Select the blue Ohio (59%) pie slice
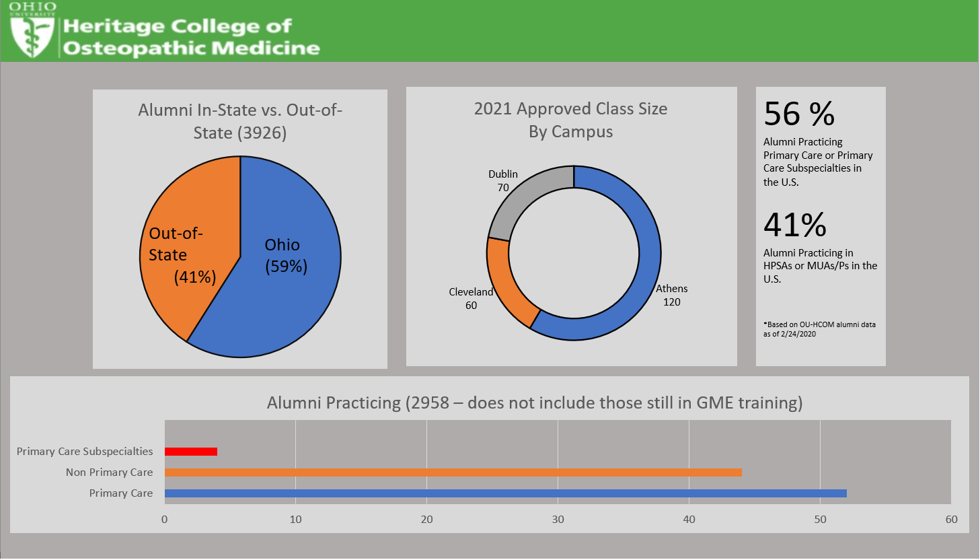This screenshot has height=560, width=980. click(x=289, y=296)
